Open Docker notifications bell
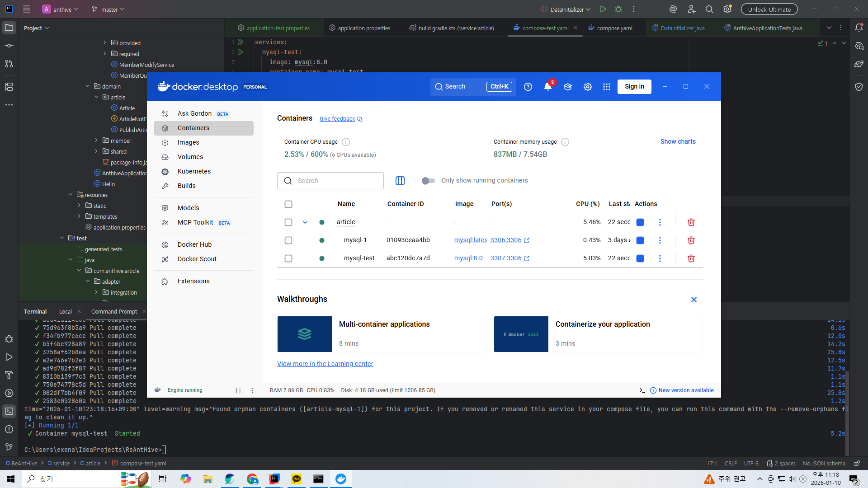 (548, 87)
